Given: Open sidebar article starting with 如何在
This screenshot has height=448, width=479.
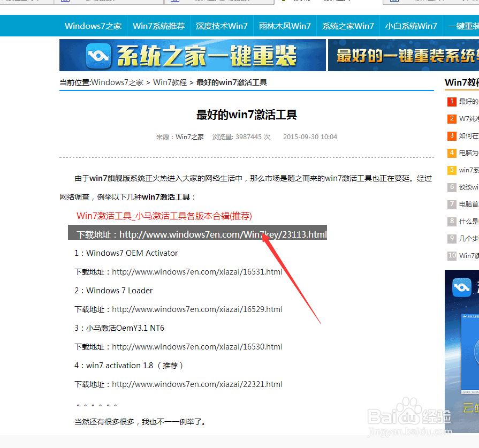Looking at the screenshot, I should (x=469, y=135).
